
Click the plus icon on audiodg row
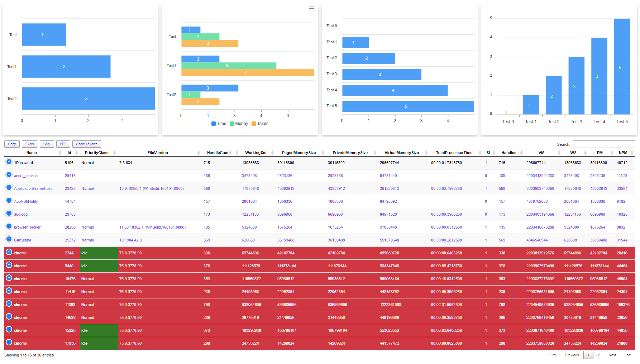coord(9,214)
